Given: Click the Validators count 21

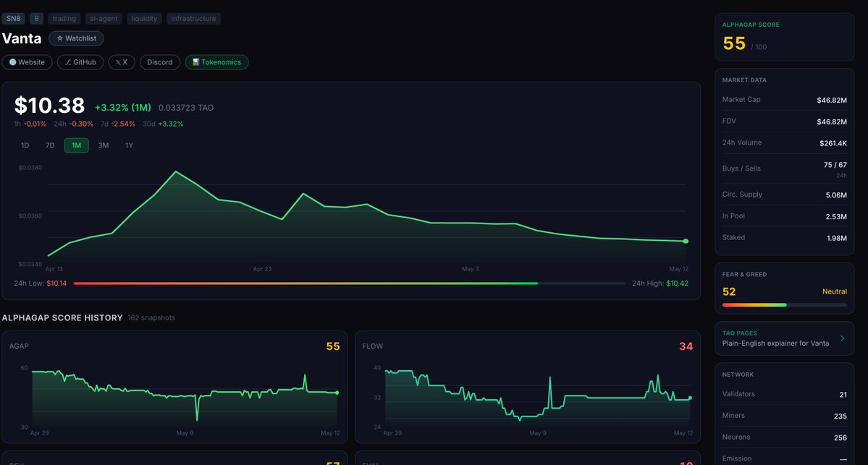Looking at the screenshot, I should point(843,395).
